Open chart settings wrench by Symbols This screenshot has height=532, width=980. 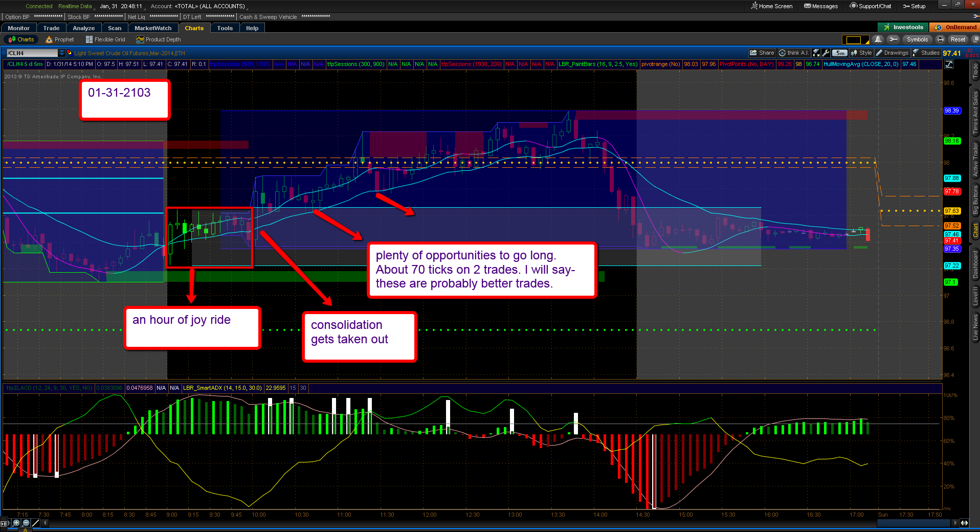(x=893, y=39)
